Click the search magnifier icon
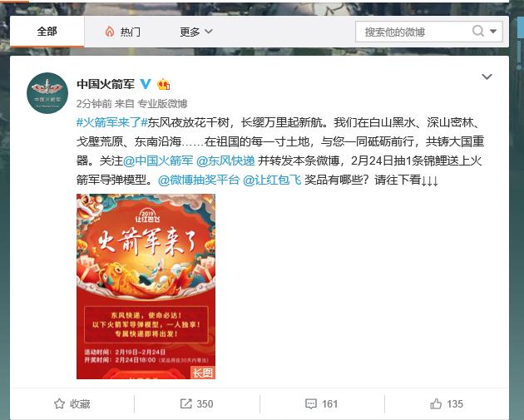The image size is (524, 420). [478, 32]
